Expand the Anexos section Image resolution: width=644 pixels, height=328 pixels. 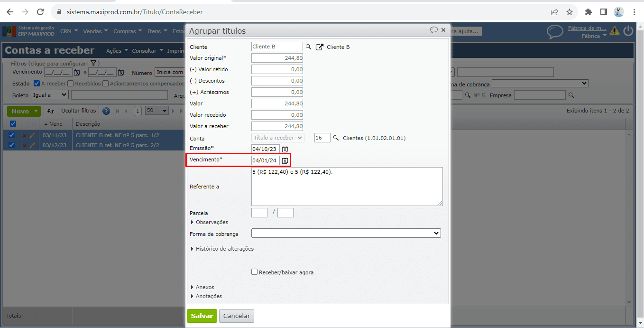pos(202,287)
